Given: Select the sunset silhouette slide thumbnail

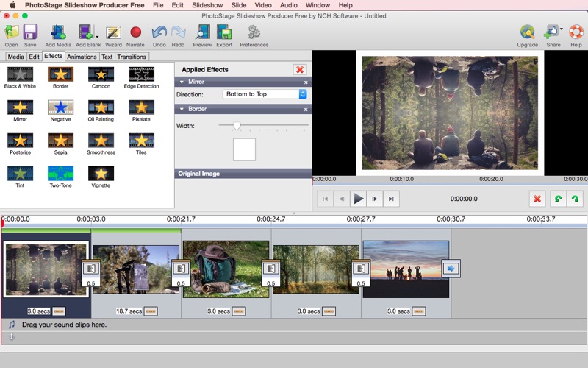Looking at the screenshot, I should (406, 269).
